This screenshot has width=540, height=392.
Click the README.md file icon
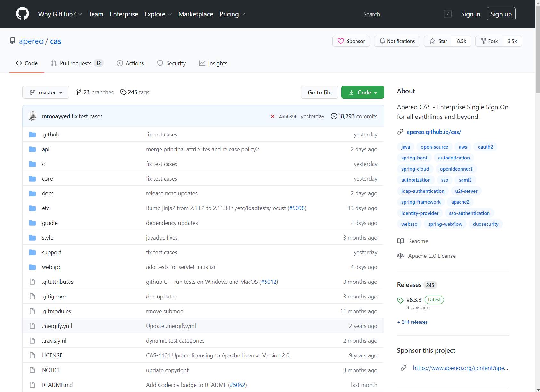[x=32, y=385]
